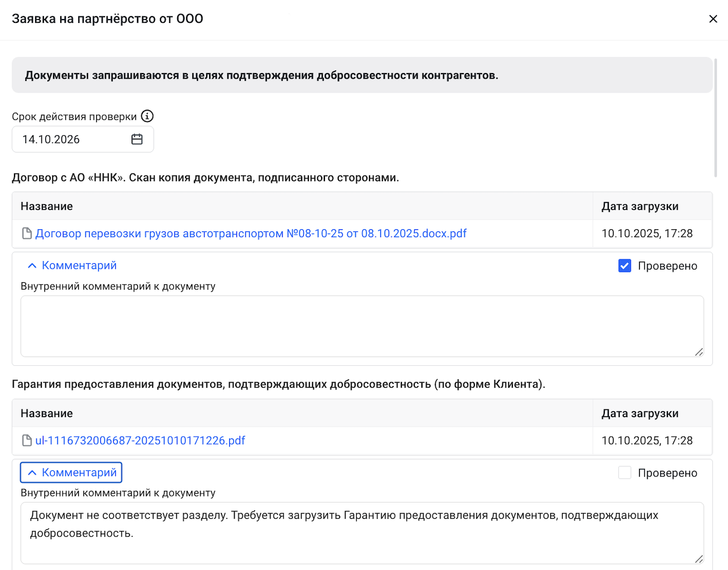
Task: Collapse Комментарий section under the contract document
Action: [x=72, y=265]
